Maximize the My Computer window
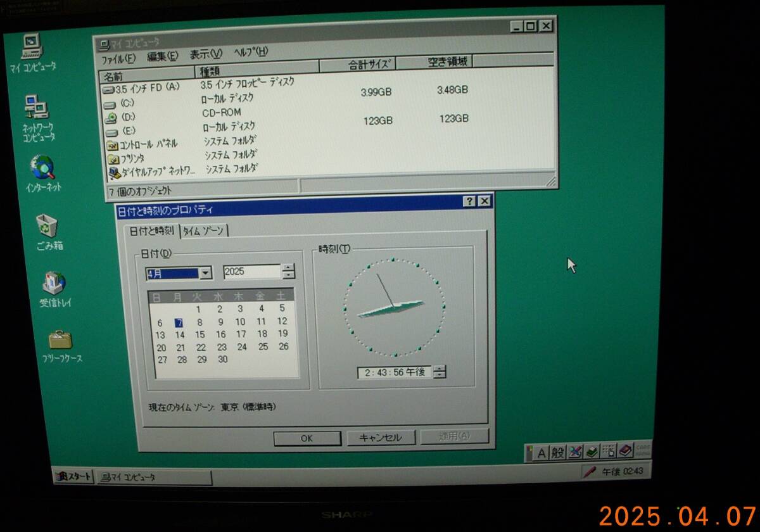The height and width of the screenshot is (532, 760). (531, 26)
